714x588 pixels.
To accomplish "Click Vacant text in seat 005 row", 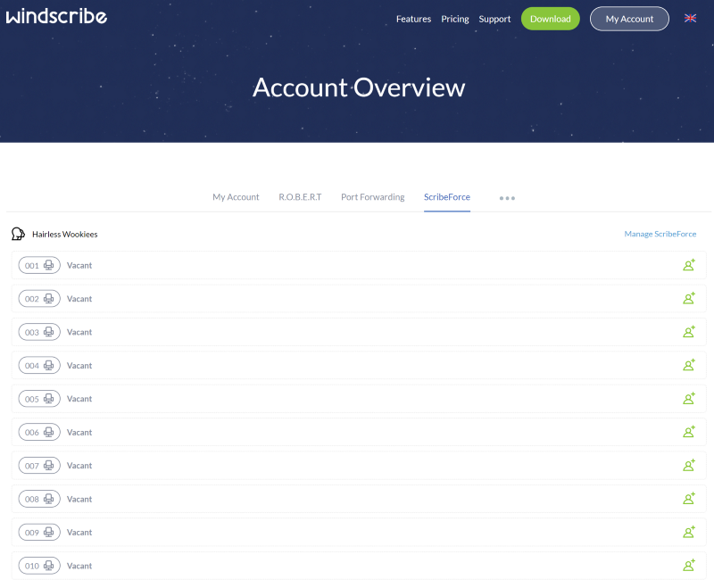I will [x=79, y=399].
